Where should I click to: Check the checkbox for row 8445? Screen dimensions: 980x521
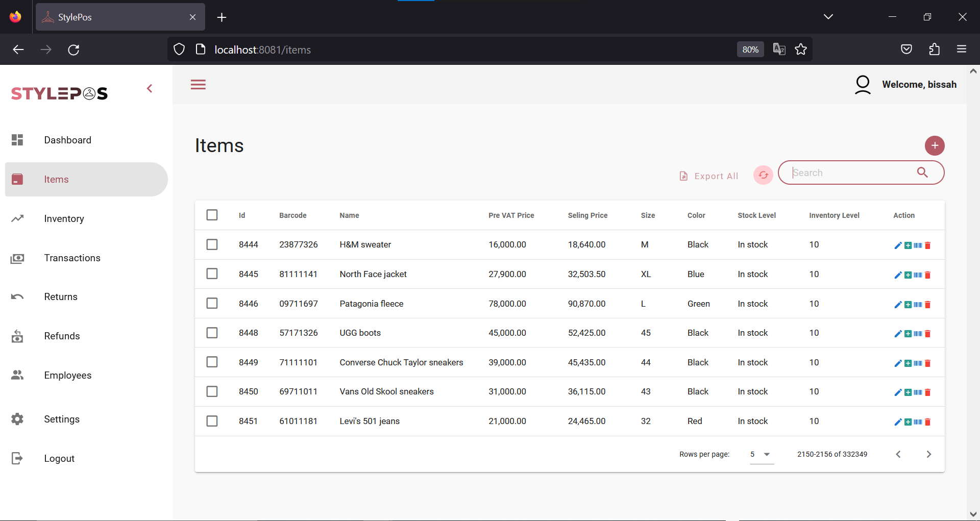pos(212,274)
